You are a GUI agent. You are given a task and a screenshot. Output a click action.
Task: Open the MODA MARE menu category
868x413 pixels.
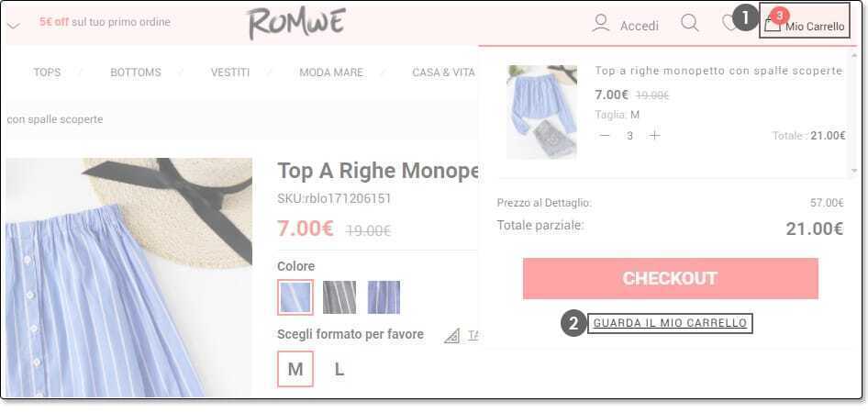tap(331, 73)
